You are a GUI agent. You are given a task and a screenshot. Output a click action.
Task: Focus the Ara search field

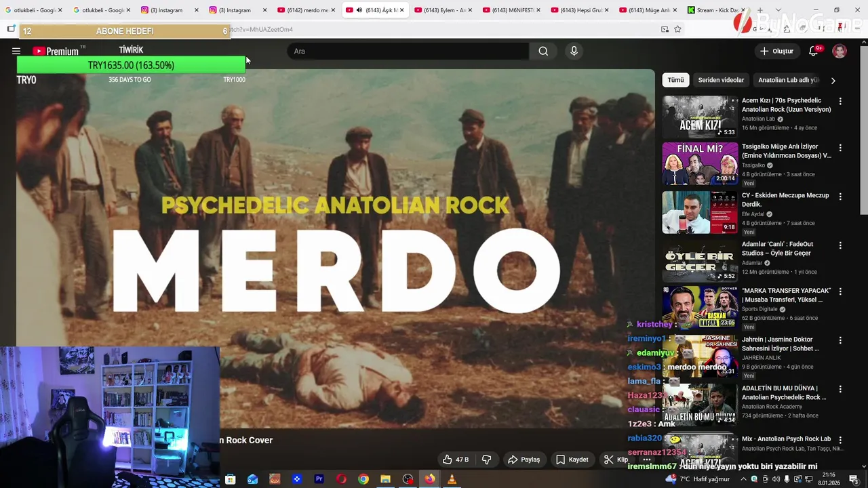(408, 52)
